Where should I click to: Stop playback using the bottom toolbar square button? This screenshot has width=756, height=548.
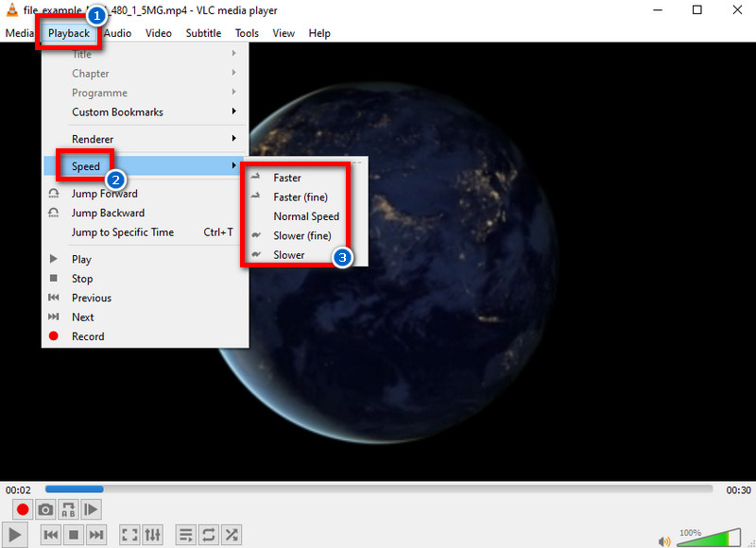[x=74, y=535]
